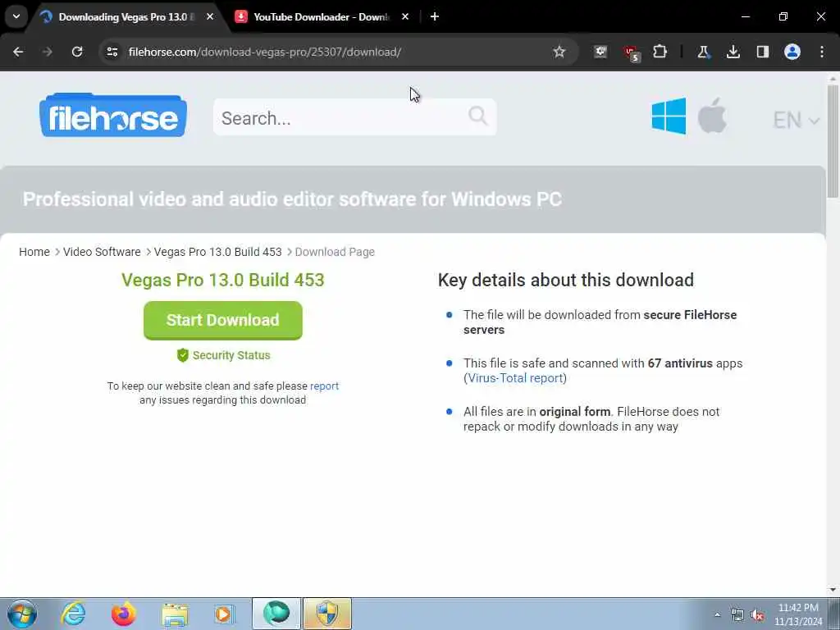Click the Start Download button
This screenshot has width=840, height=630.
[x=223, y=320]
